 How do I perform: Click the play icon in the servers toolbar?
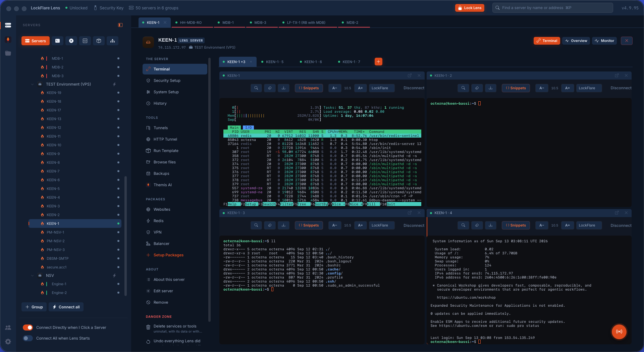pos(71,41)
